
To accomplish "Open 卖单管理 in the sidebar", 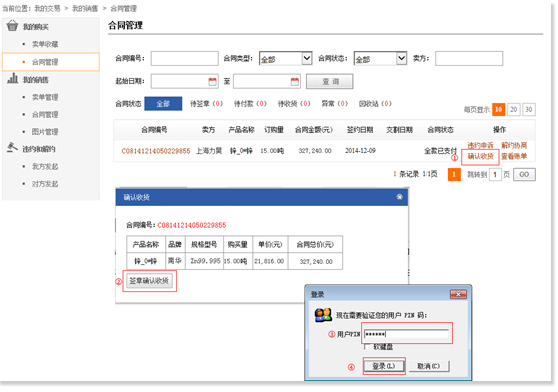I will [45, 97].
